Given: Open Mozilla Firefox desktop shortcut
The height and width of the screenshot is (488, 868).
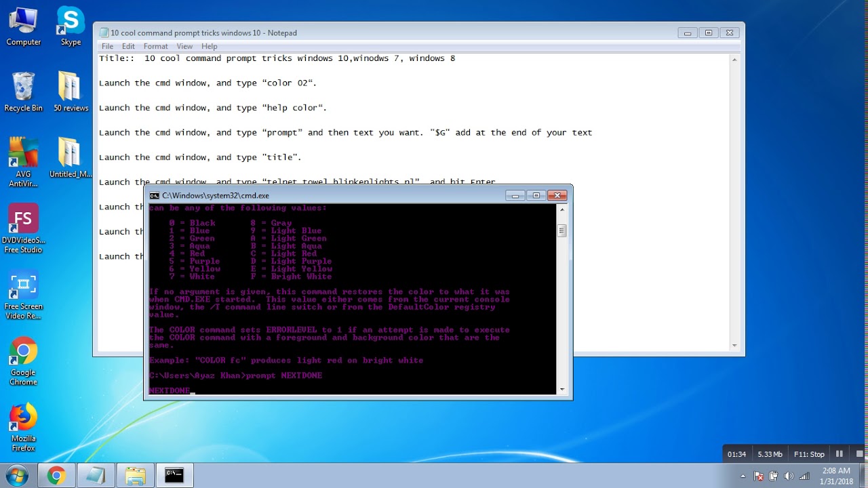Looking at the screenshot, I should (23, 427).
